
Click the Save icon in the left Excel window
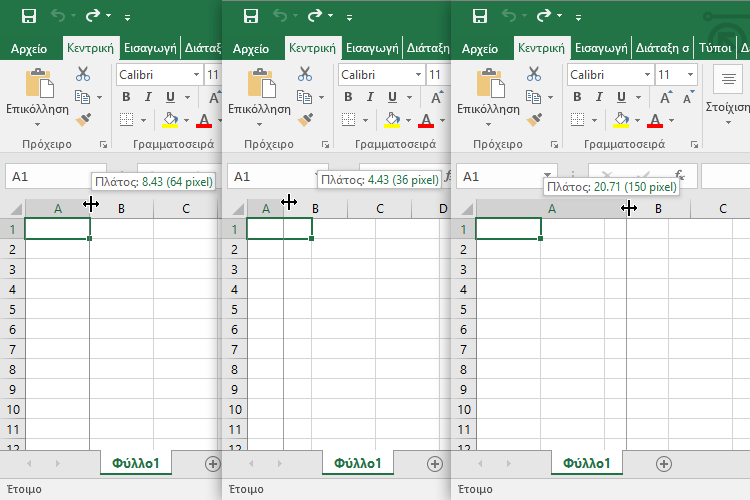point(29,16)
